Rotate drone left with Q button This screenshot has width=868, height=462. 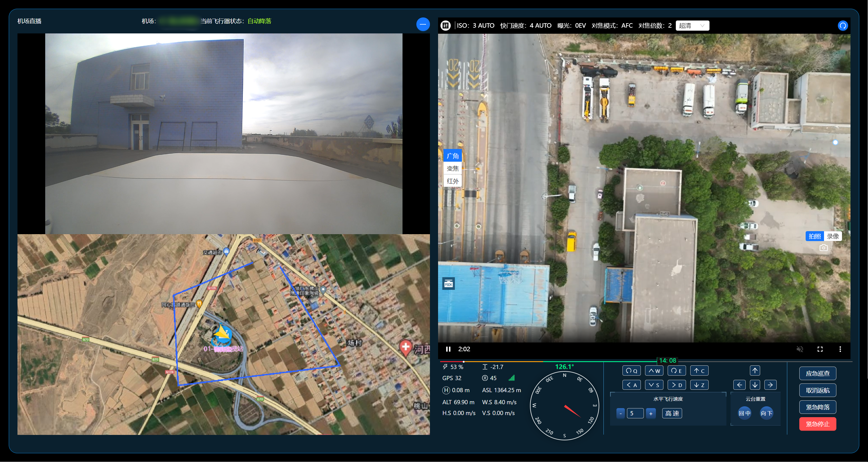pos(631,371)
